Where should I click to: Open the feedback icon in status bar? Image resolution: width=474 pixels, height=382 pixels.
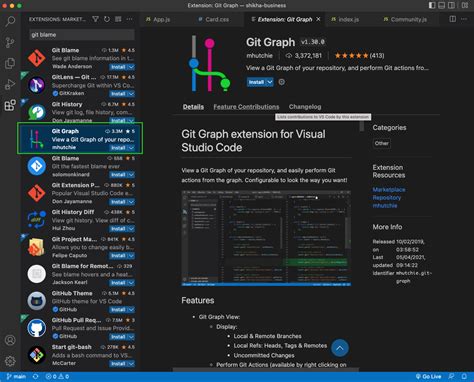tap(451, 377)
